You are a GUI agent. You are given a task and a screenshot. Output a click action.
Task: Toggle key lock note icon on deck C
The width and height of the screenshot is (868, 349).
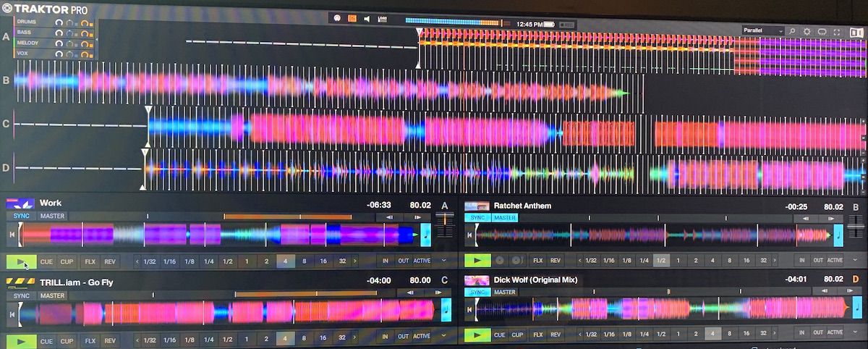(446, 310)
